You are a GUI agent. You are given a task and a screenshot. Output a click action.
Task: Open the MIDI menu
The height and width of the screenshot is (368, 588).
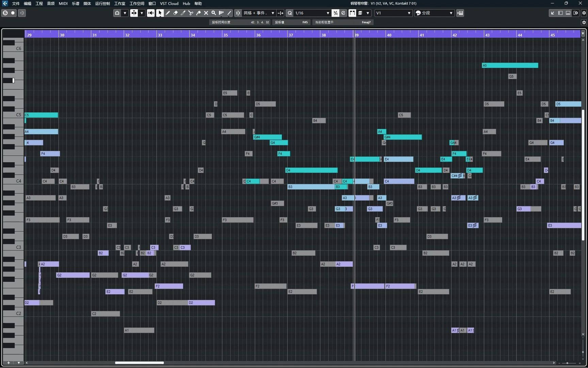coord(63,3)
